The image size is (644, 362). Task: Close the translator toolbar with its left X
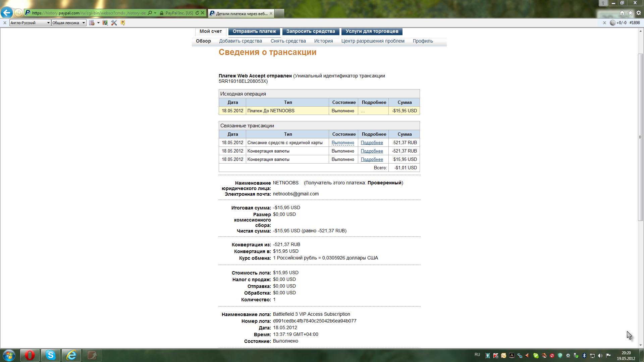coord(5,23)
